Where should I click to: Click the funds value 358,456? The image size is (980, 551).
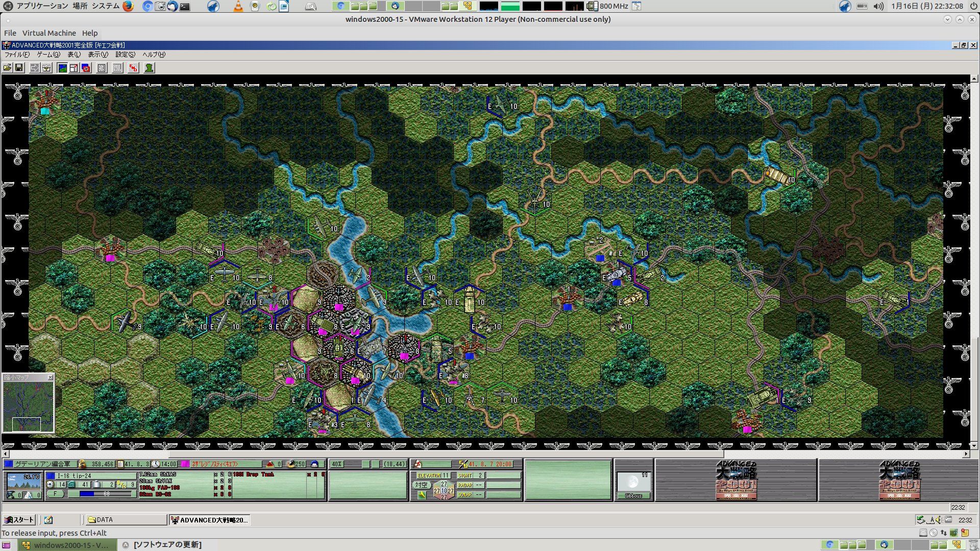click(x=102, y=464)
